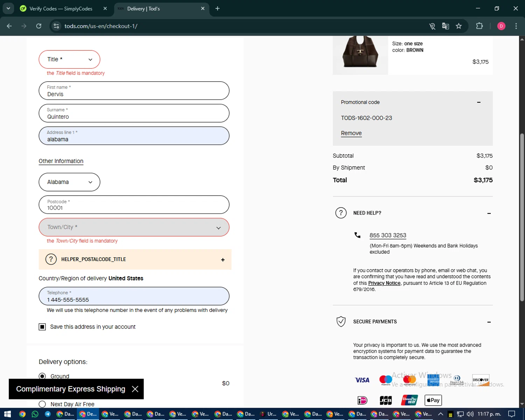Open the Windows notification center
Viewport: 525px width, 420px height.
tap(511, 414)
